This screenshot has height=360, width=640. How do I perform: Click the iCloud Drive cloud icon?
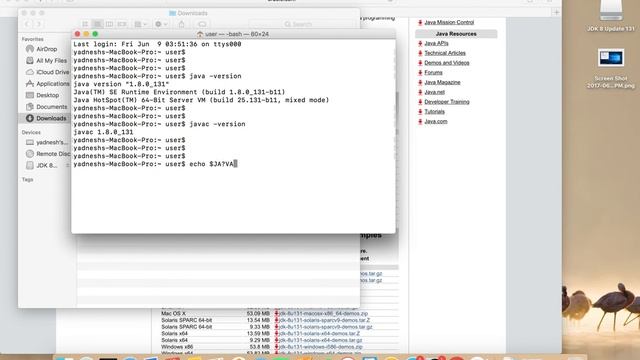[x=30, y=72]
